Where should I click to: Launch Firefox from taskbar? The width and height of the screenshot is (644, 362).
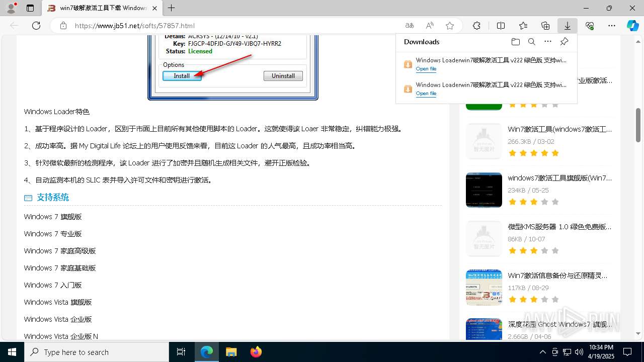(256, 352)
